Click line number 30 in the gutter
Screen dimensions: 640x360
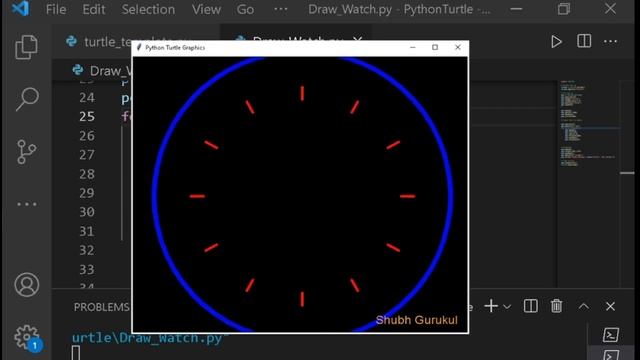[x=87, y=212]
